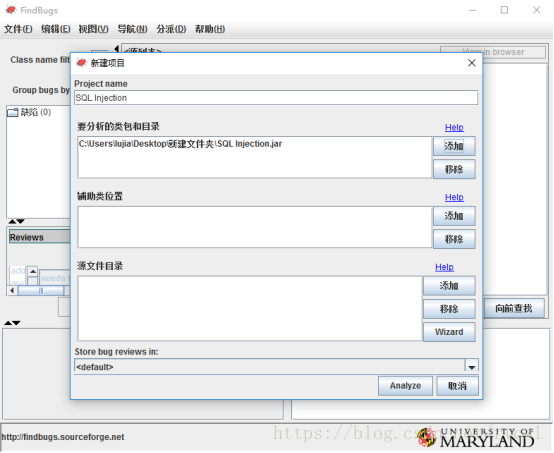
Task: Click up arrow of Reviews vertical scrollbar
Action: click(x=33, y=271)
